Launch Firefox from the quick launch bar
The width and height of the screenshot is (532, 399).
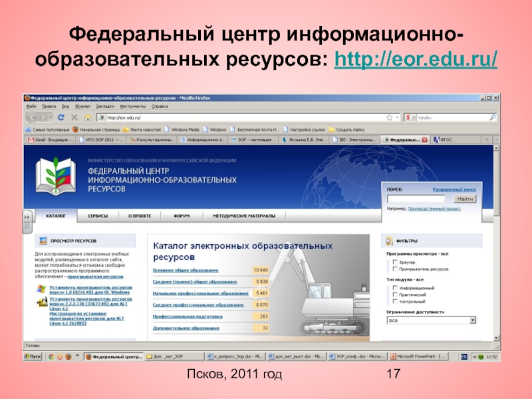[68, 356]
